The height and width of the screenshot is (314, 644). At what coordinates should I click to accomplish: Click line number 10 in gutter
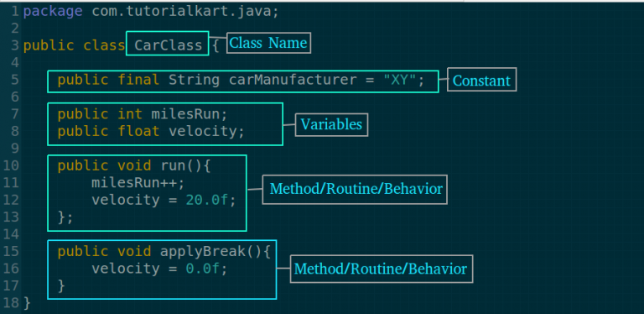point(11,165)
